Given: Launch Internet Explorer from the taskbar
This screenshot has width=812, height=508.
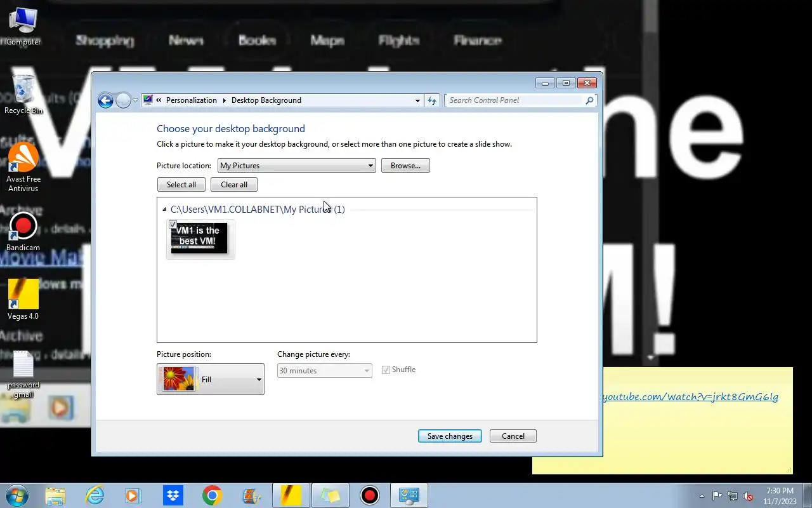Looking at the screenshot, I should click(x=95, y=495).
